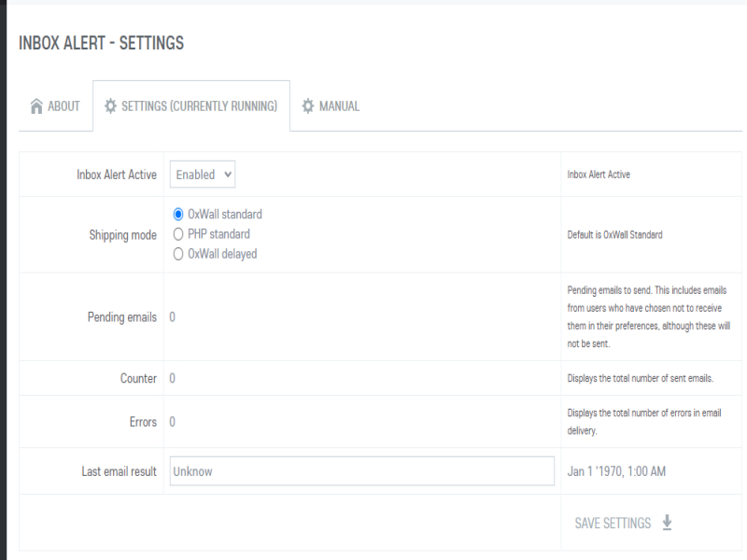The width and height of the screenshot is (747, 560).
Task: Click the Pending emails count value
Action: pos(173,317)
